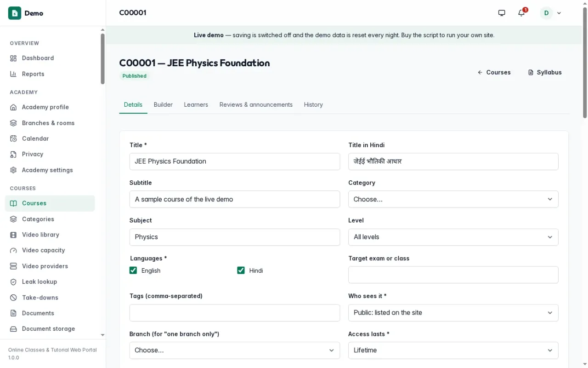Screen dimensions: 588x368
Task: Uncheck the Hindi language checkbox
Action: click(241, 270)
